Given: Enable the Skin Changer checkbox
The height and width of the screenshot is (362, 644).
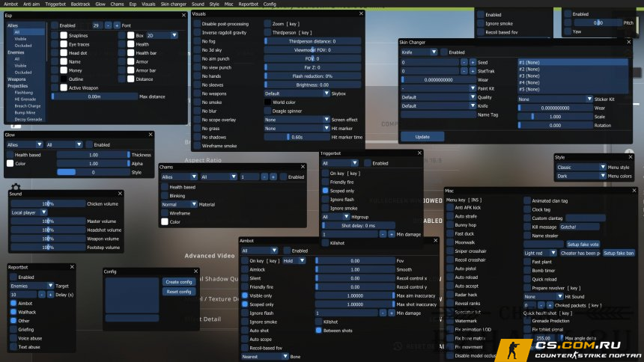Looking at the screenshot, I should (x=444, y=52).
